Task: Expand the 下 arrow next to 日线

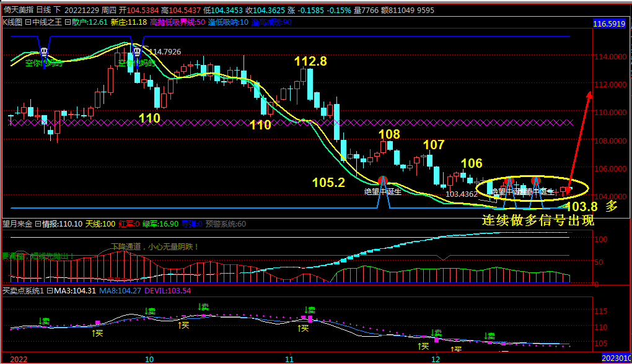Action: pos(58,11)
